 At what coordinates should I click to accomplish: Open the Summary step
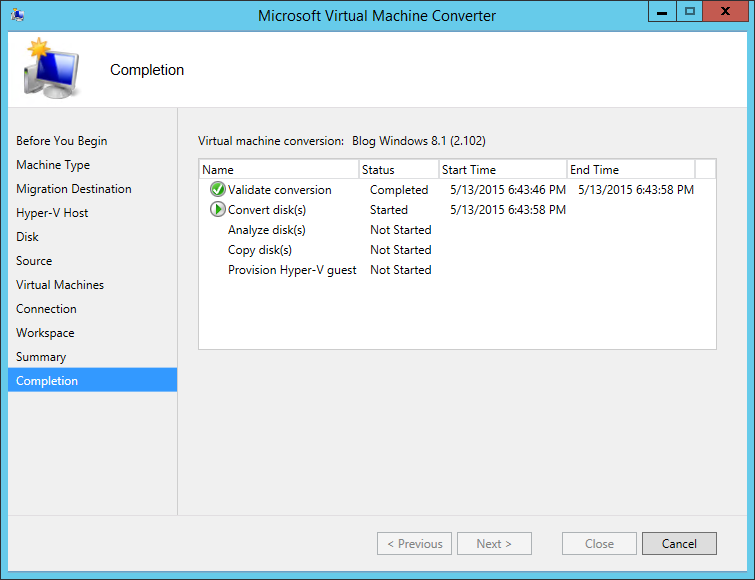(41, 357)
